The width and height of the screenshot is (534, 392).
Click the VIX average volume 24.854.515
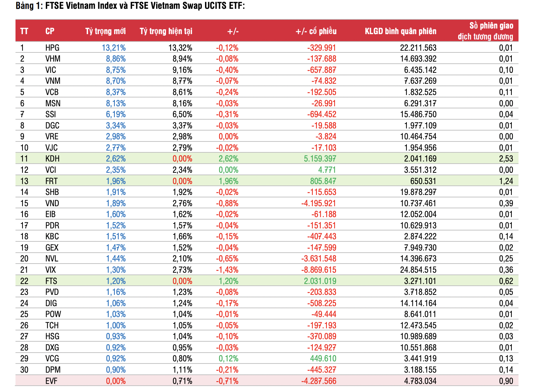pyautogui.click(x=418, y=270)
